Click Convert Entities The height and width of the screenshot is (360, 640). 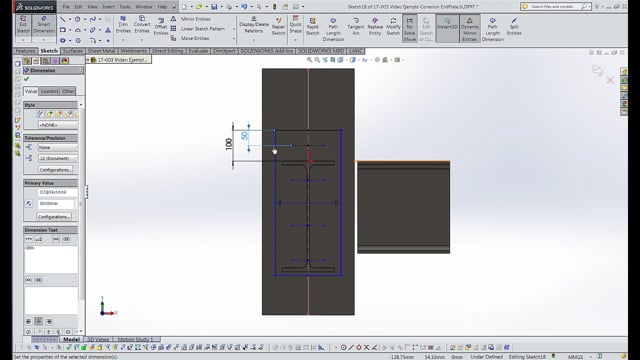142,25
